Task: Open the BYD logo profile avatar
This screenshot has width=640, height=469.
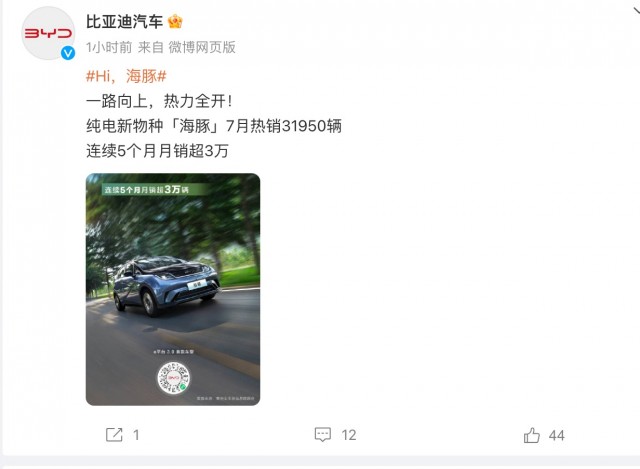Action: point(48,33)
